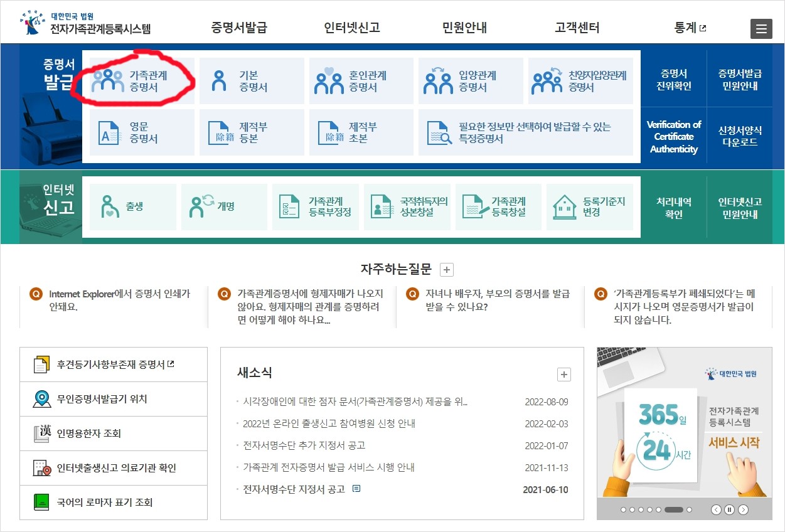Click 처리내역 확인 link
This screenshot has width=785, height=532.
coord(674,208)
